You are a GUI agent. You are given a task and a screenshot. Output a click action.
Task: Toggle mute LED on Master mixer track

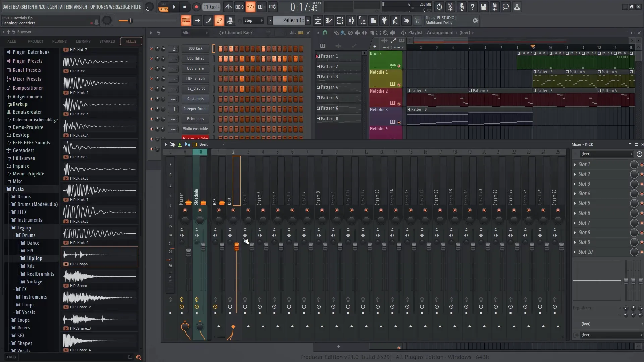[185, 210]
